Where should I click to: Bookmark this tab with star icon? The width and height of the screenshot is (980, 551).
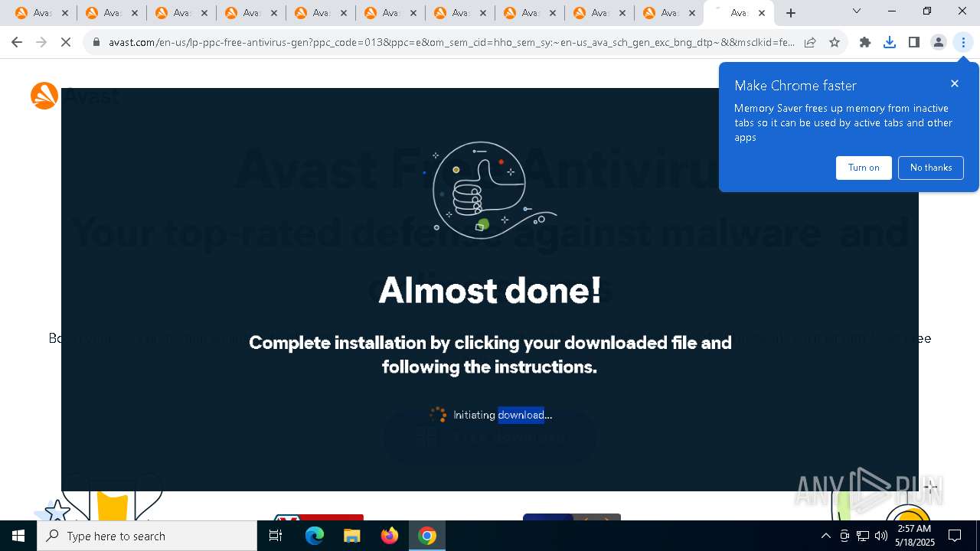[835, 43]
